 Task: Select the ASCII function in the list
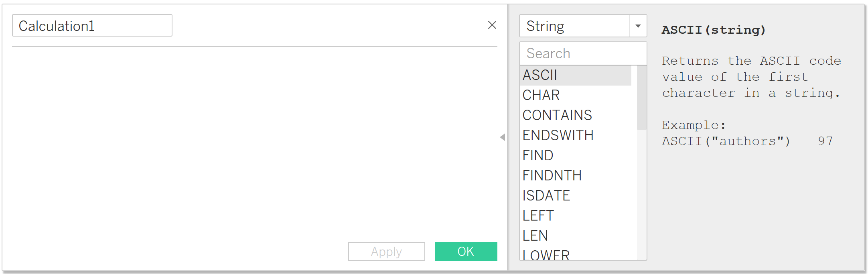540,75
